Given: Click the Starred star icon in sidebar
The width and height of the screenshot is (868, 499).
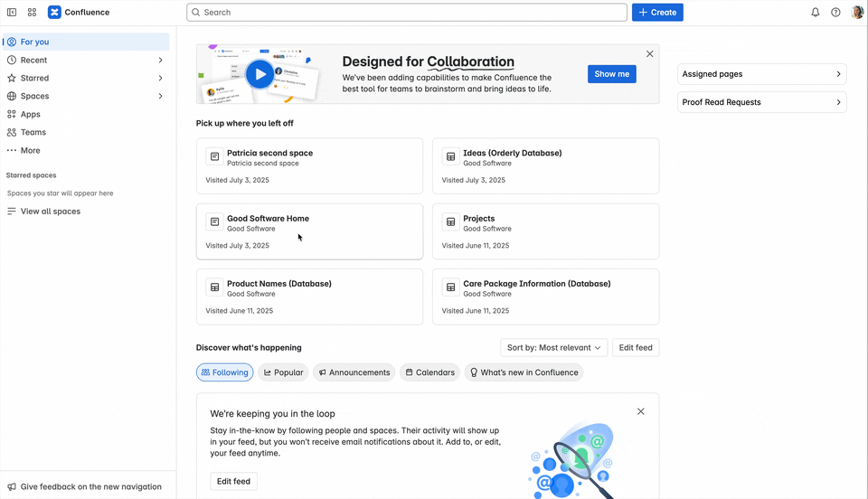Looking at the screenshot, I should coord(12,78).
